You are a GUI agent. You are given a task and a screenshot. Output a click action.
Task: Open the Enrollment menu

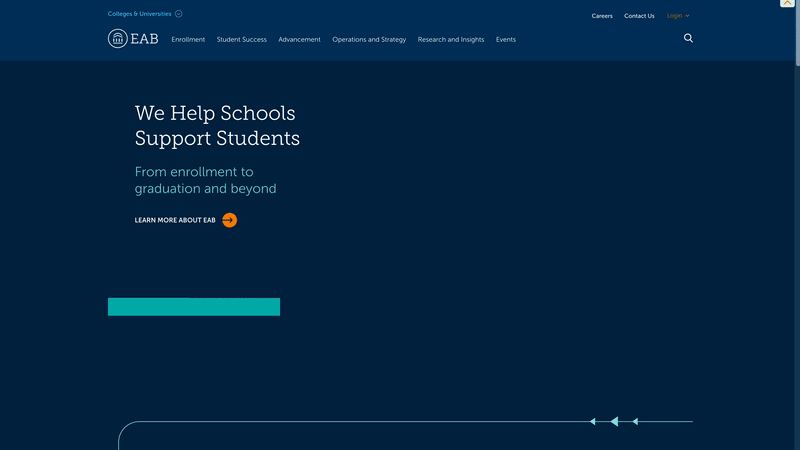188,39
